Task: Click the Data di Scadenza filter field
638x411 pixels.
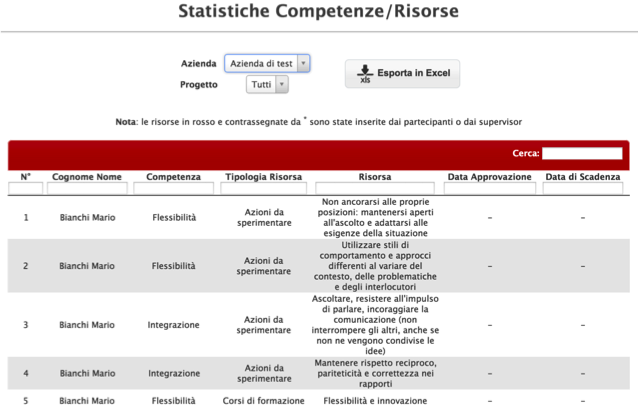Action: pos(583,188)
